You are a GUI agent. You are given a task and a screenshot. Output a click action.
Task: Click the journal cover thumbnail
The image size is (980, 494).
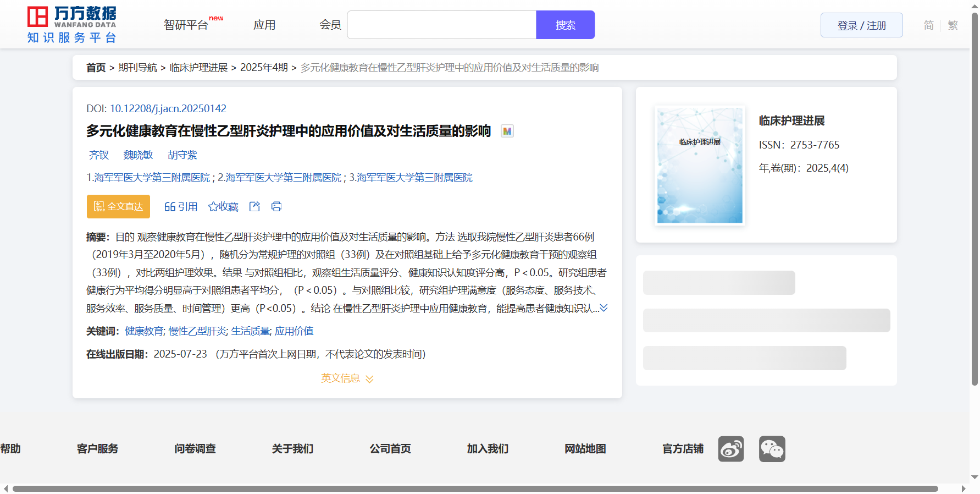pyautogui.click(x=700, y=165)
